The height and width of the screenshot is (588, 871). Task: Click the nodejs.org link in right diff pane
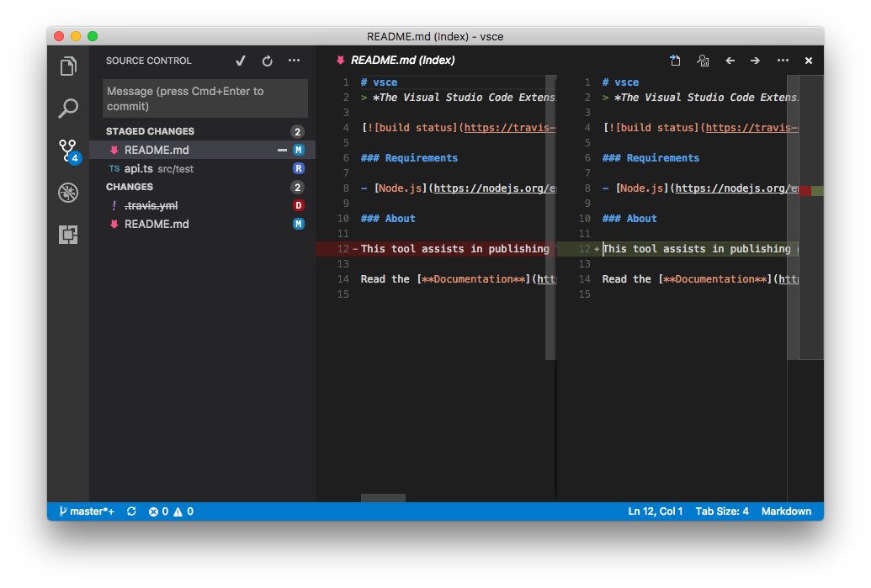coord(737,188)
